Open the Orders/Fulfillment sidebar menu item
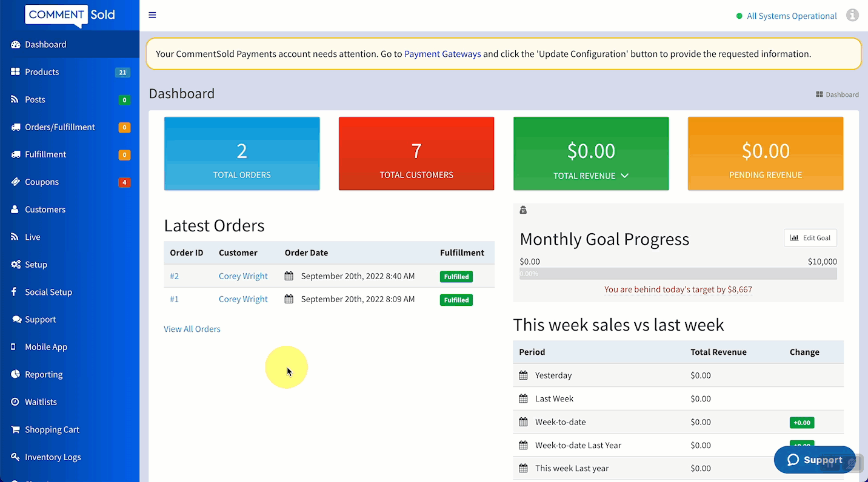The height and width of the screenshot is (482, 868). tap(60, 127)
